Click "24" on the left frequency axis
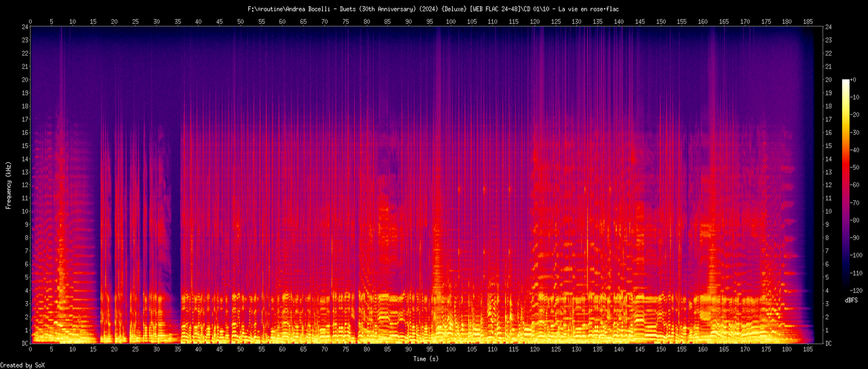 click(x=24, y=27)
